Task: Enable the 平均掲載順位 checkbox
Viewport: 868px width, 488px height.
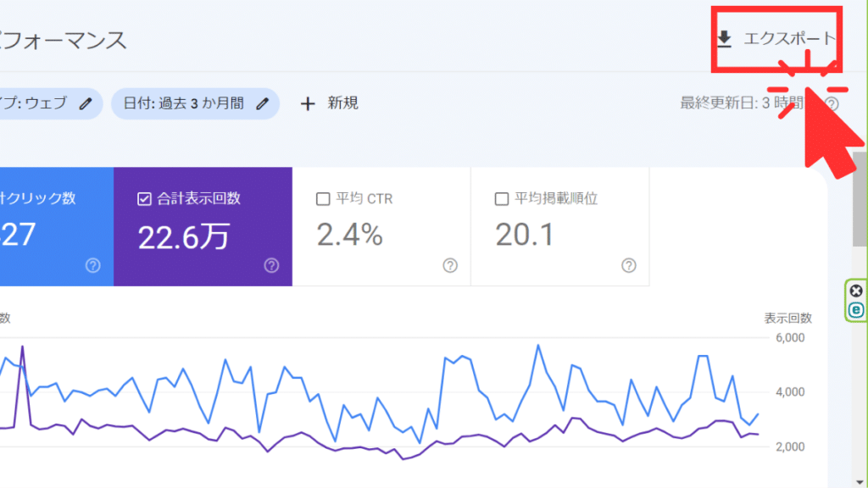Action: 500,198
